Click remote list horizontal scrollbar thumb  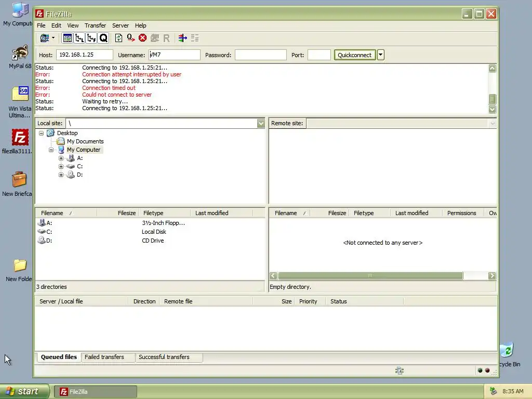coord(370,275)
